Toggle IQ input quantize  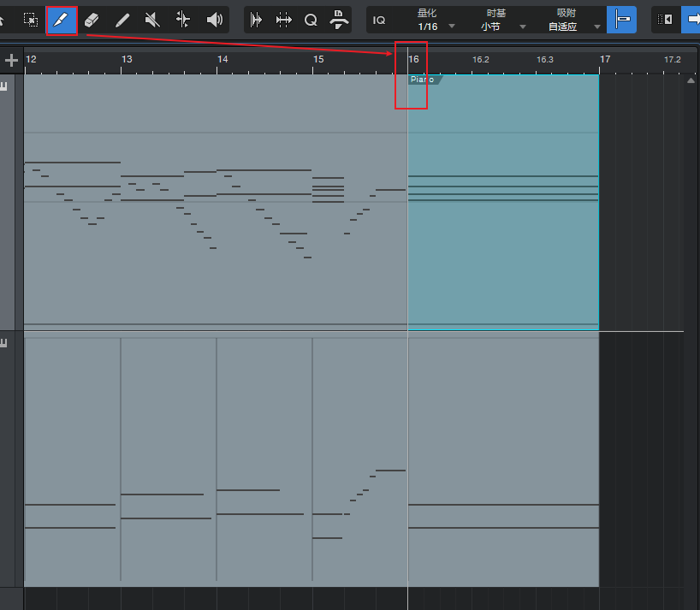(x=379, y=20)
